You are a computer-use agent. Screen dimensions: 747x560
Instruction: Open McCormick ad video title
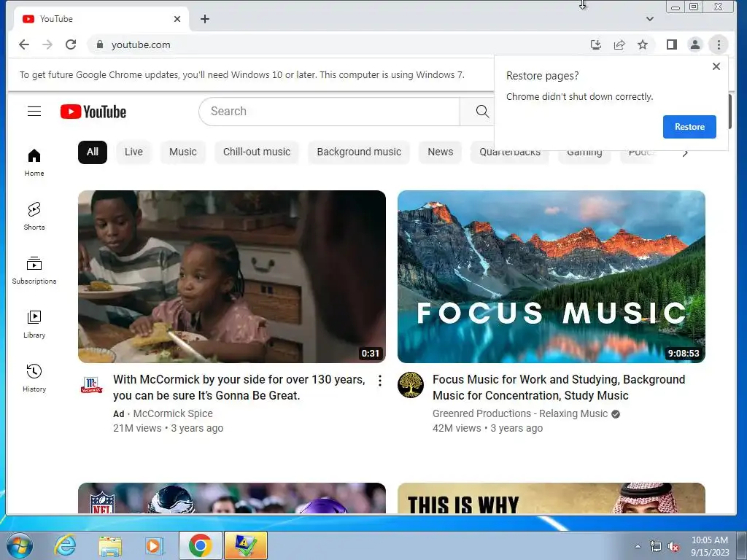point(239,388)
